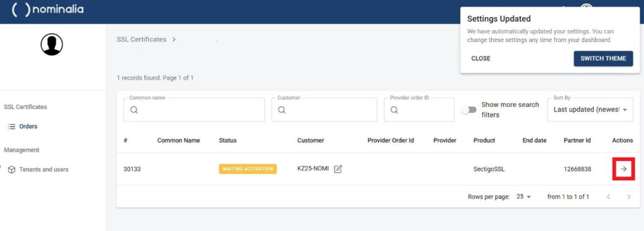The image size is (644, 231).
Task: Click the Orders list icon
Action: point(11,127)
